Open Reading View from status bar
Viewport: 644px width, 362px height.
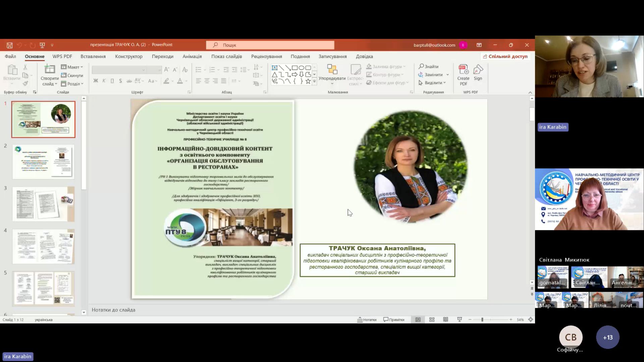click(445, 320)
